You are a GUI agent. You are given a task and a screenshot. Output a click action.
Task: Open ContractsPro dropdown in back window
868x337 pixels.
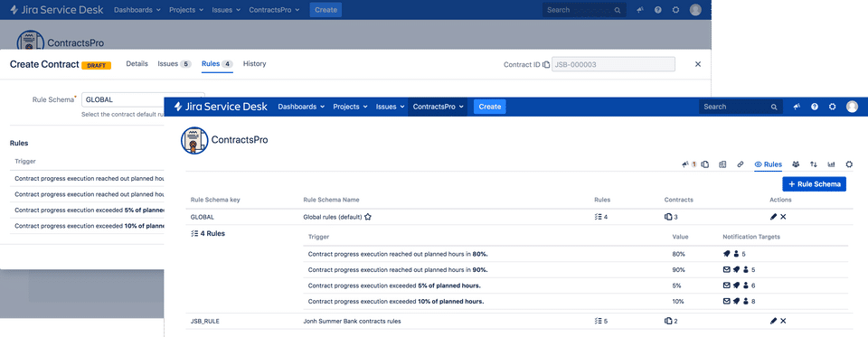pos(275,10)
